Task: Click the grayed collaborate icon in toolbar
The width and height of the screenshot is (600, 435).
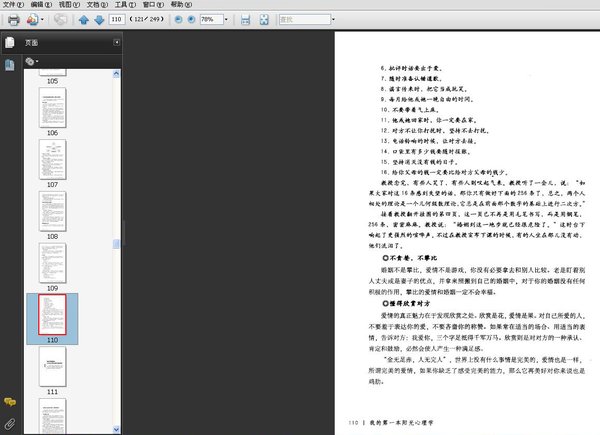Action: click(x=60, y=19)
